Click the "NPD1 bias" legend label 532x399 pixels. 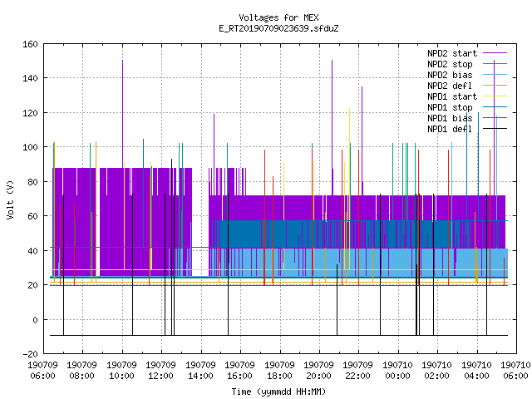(x=450, y=118)
